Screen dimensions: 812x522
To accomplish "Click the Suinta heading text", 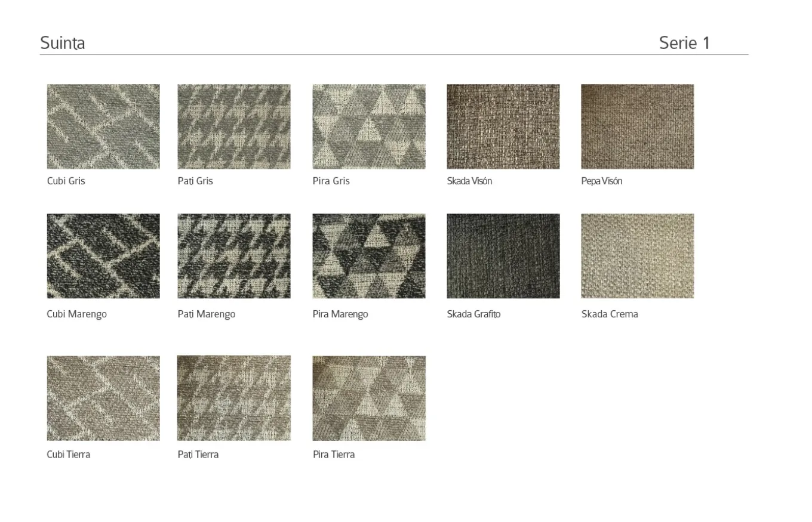I will (x=63, y=43).
